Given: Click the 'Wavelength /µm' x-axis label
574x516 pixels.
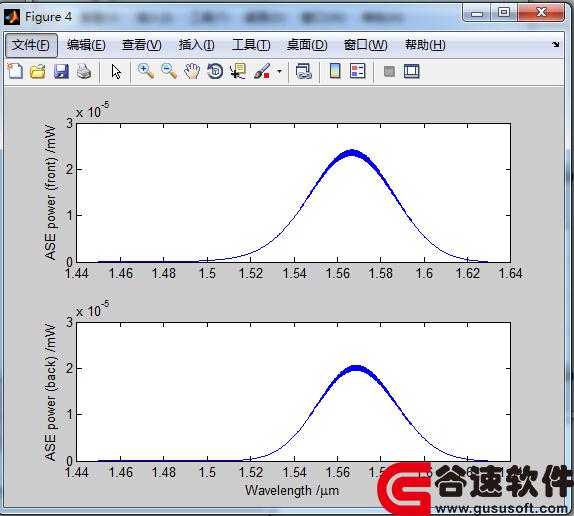Looking at the screenshot, I should click(292, 490).
